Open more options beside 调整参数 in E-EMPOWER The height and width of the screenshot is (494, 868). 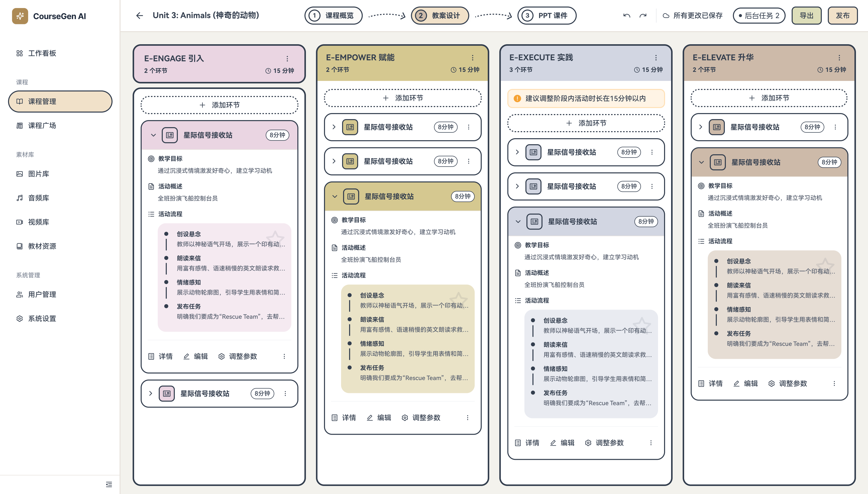(468, 418)
